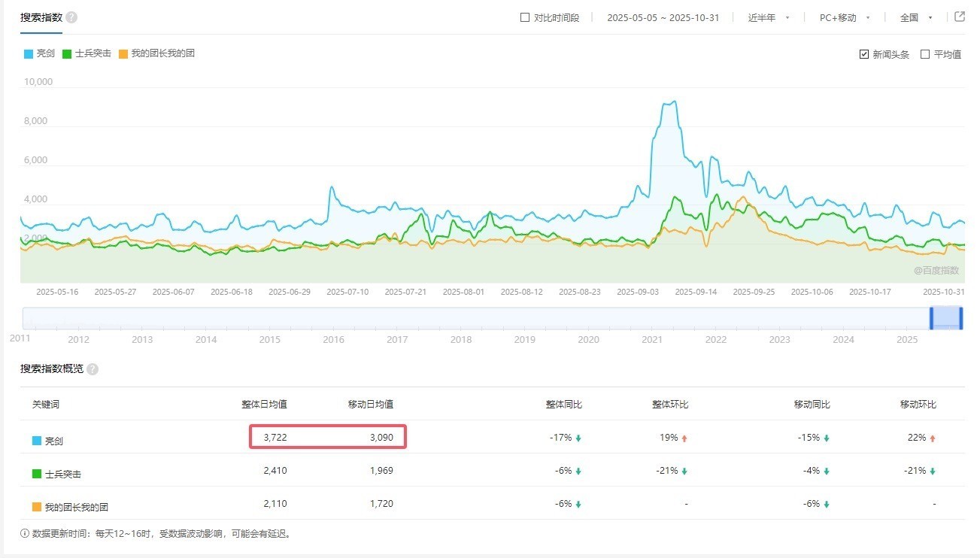980x558 pixels.
Task: Click the blue 亮剑 color square in table
Action: coord(36,441)
